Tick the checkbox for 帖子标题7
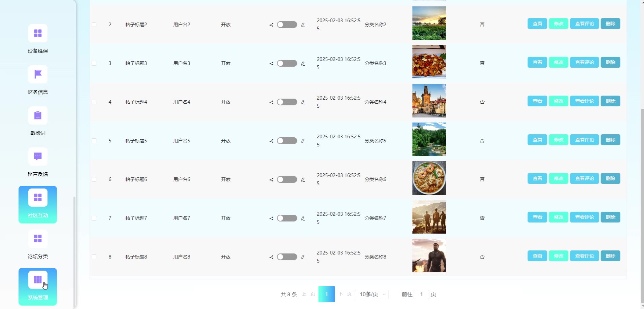Screen dimensions: 644x309 pos(94,218)
